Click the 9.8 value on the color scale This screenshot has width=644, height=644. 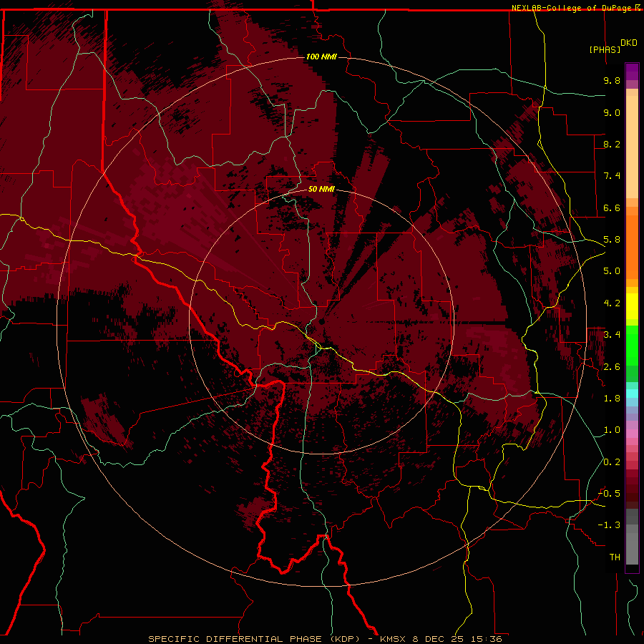(x=612, y=80)
